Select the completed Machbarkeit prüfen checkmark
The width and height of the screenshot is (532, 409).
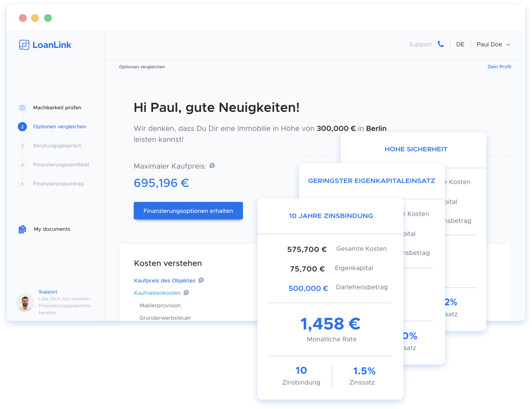23,108
